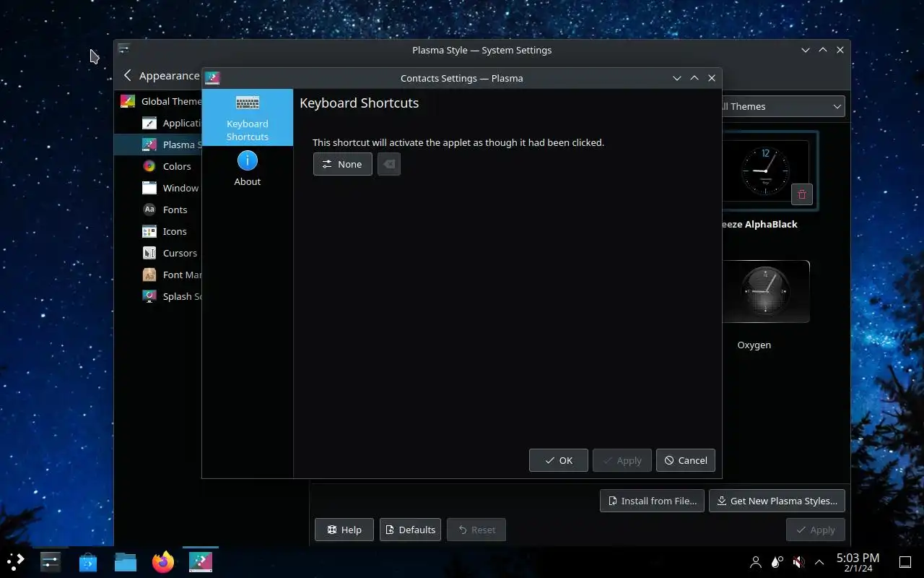
Task: Open System Settings from the taskbar
Action: click(x=51, y=561)
